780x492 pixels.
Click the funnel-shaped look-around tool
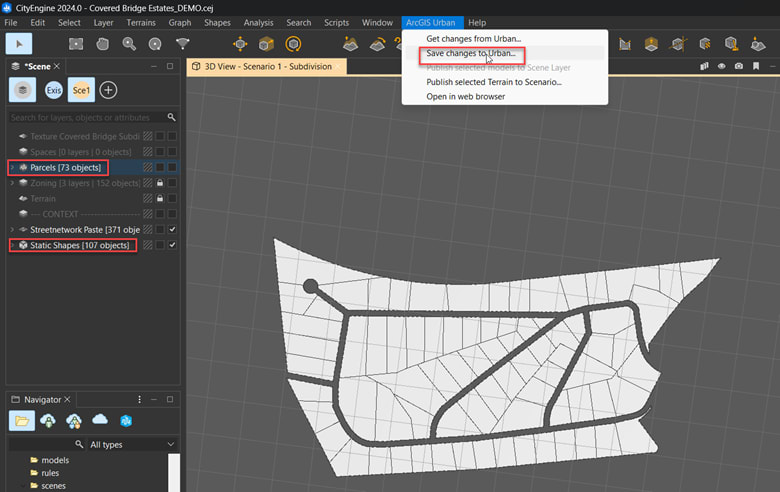pyautogui.click(x=183, y=44)
